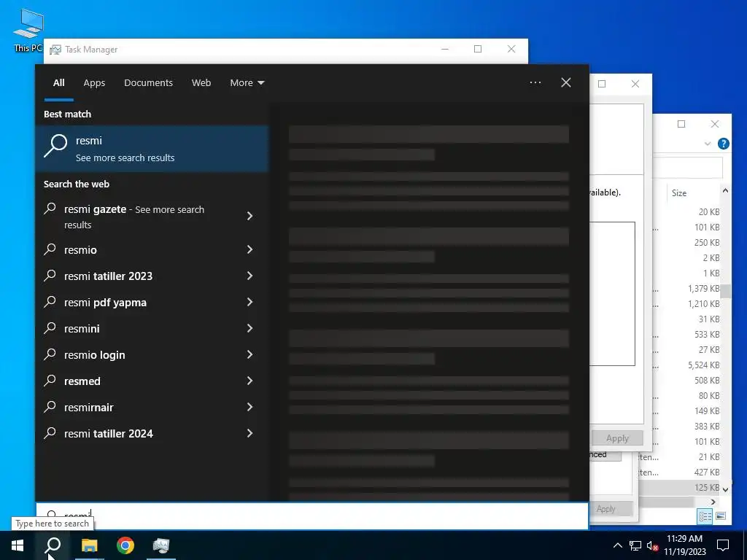The height and width of the screenshot is (560, 747).
Task: Open the This PC desktop icon
Action: pyautogui.click(x=28, y=31)
